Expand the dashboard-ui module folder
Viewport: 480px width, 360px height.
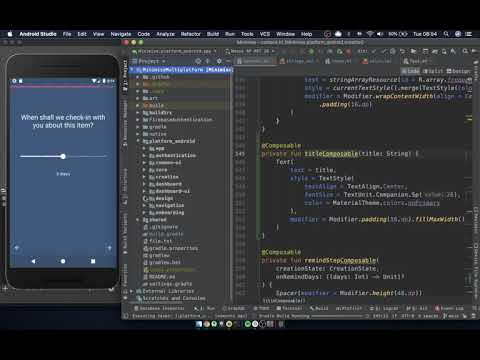point(144,191)
